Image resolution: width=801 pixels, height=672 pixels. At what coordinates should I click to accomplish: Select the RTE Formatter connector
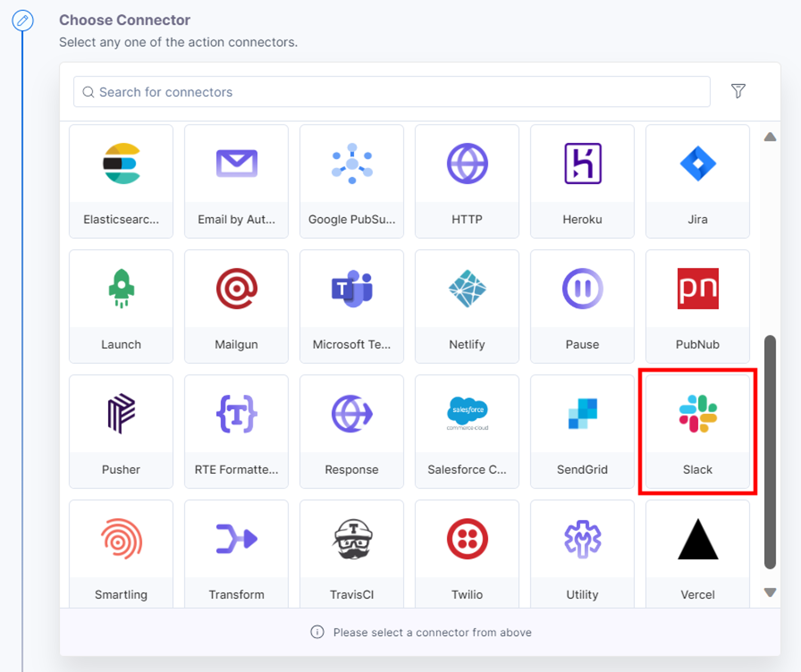[237, 431]
